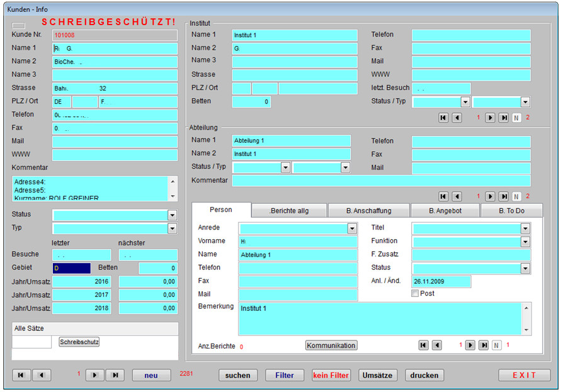This screenshot has height=392, width=561.
Task: Close the form with EXIT
Action: pyautogui.click(x=524, y=375)
